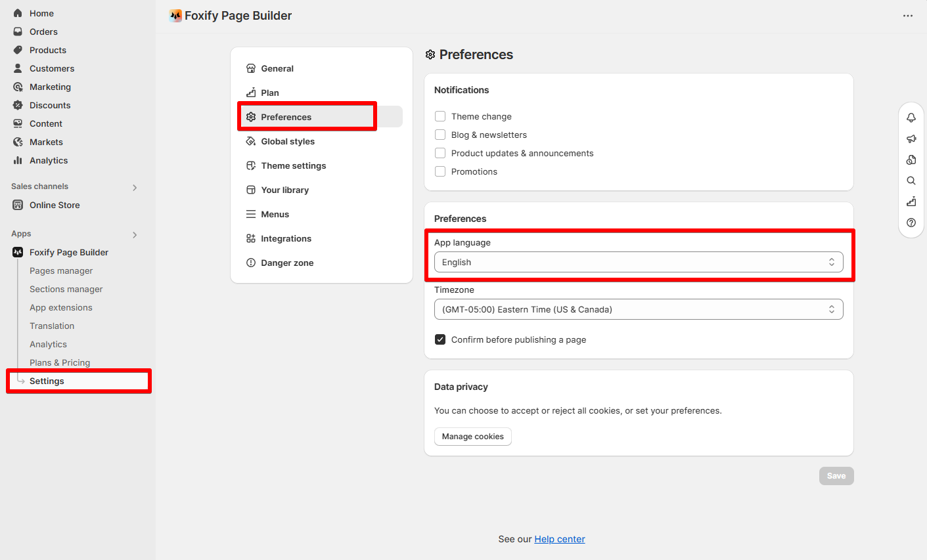
Task: Click the General store icon
Action: pos(251,68)
